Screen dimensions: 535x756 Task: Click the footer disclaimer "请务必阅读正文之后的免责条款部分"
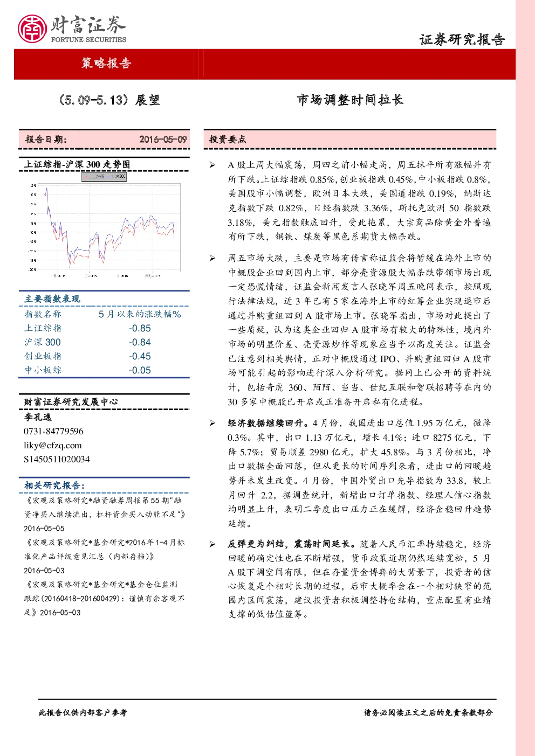(428, 712)
